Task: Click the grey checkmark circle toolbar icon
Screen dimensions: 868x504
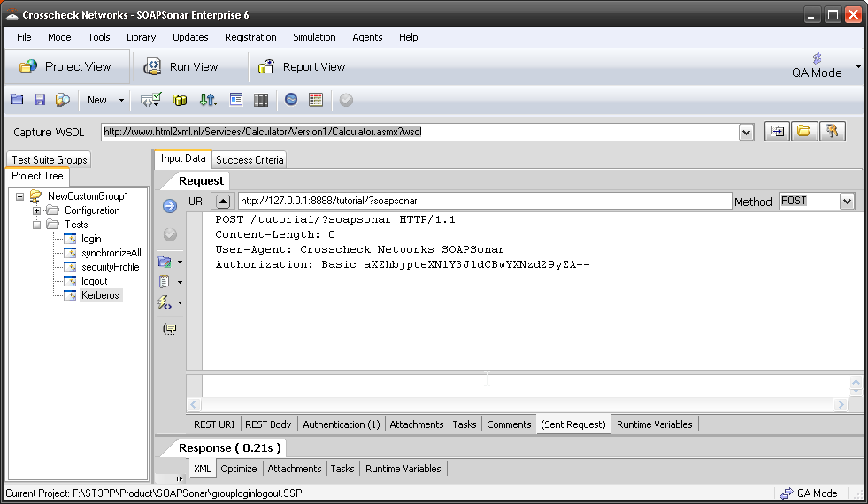Action: 346,100
